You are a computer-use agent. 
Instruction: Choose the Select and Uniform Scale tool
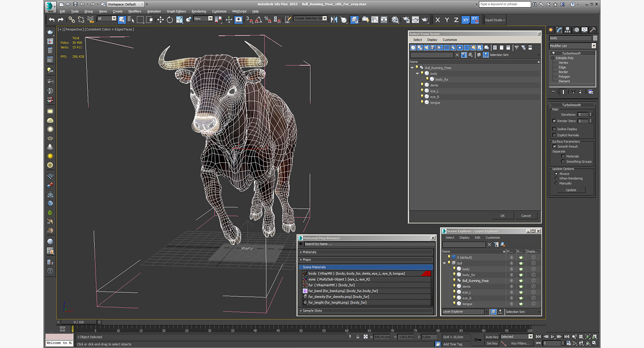pos(179,20)
